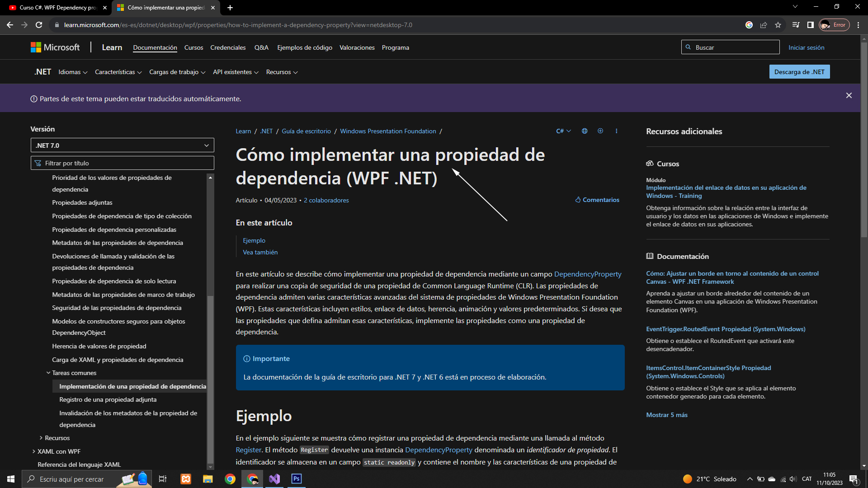The height and width of the screenshot is (488, 868).
Task: Open the .NET 7.0 version dropdown
Action: (x=122, y=145)
